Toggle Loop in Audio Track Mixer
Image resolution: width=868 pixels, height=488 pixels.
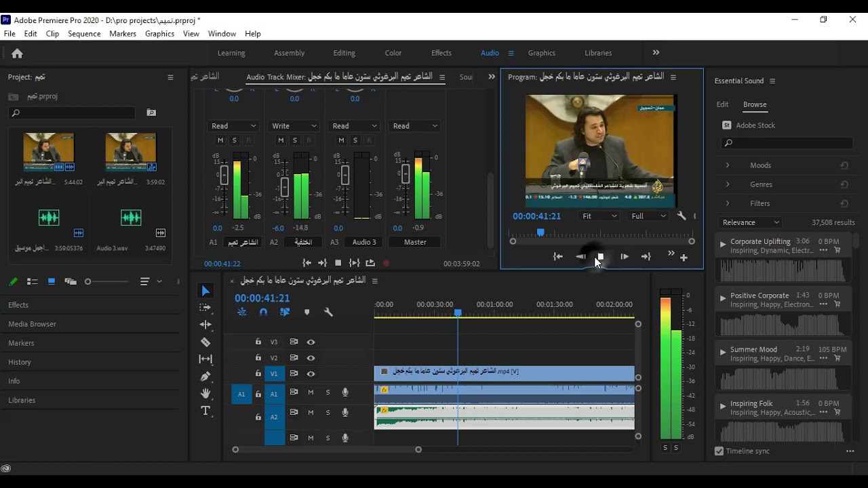[370, 263]
